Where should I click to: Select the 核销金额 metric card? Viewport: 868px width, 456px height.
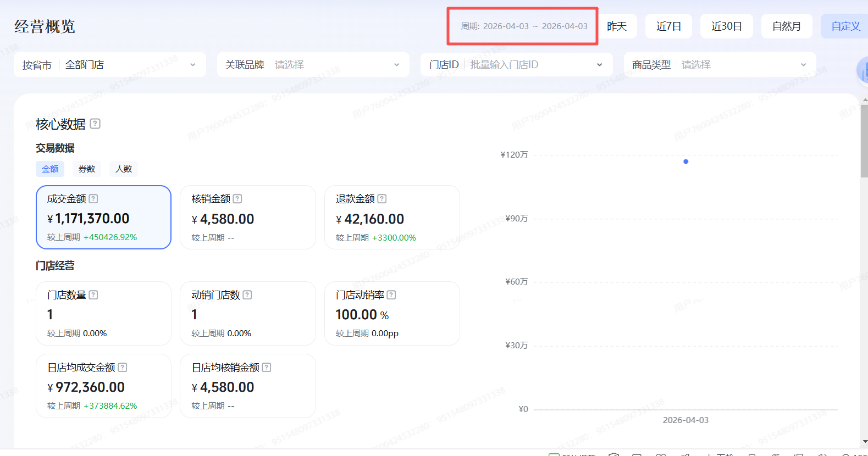click(248, 217)
